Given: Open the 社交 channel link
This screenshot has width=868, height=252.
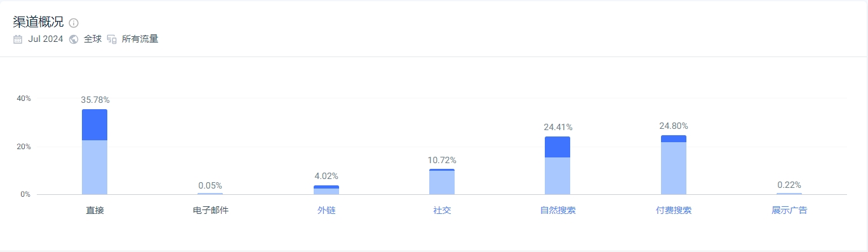Looking at the screenshot, I should (x=442, y=210).
